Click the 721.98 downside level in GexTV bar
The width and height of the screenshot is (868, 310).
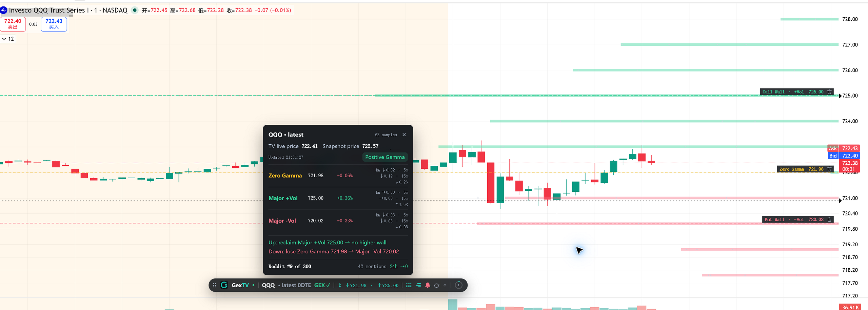click(356, 285)
